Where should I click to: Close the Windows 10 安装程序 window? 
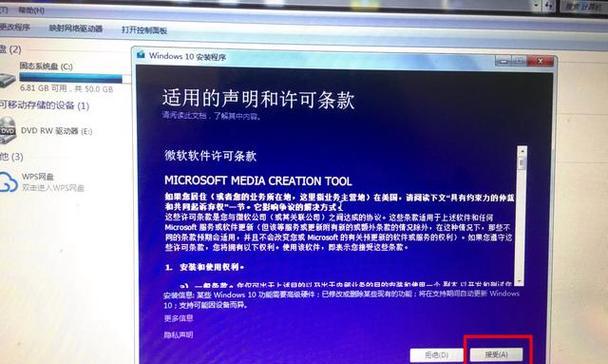pyautogui.click(x=541, y=61)
